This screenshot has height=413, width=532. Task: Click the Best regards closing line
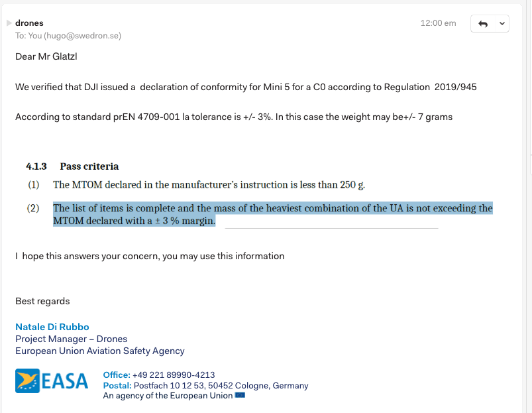point(42,301)
